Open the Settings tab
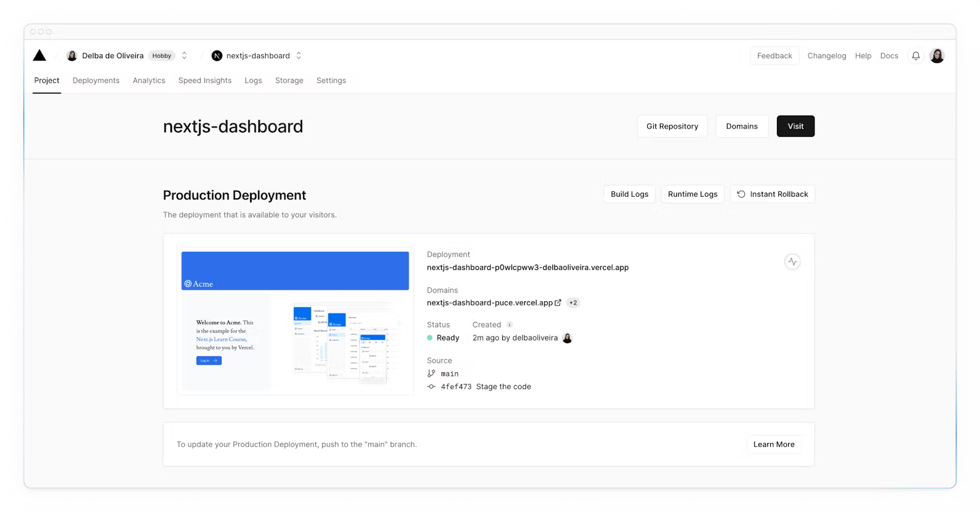Image resolution: width=980 pixels, height=512 pixels. click(331, 81)
